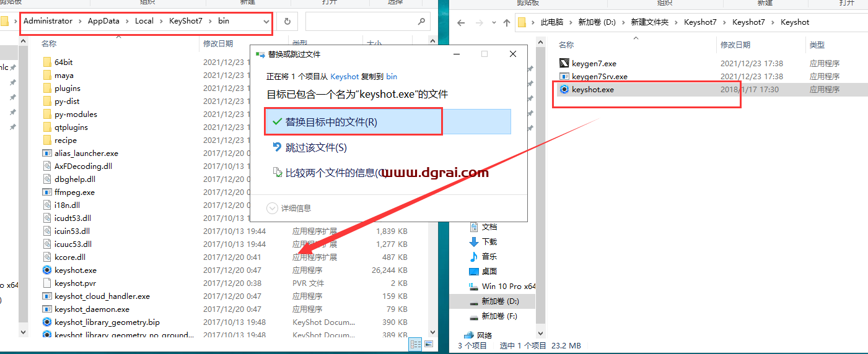Open the maya folder icon

pos(47,75)
